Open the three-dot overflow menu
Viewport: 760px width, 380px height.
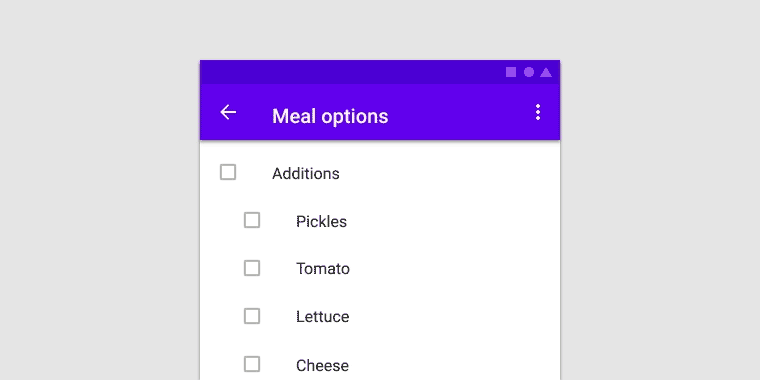click(538, 112)
